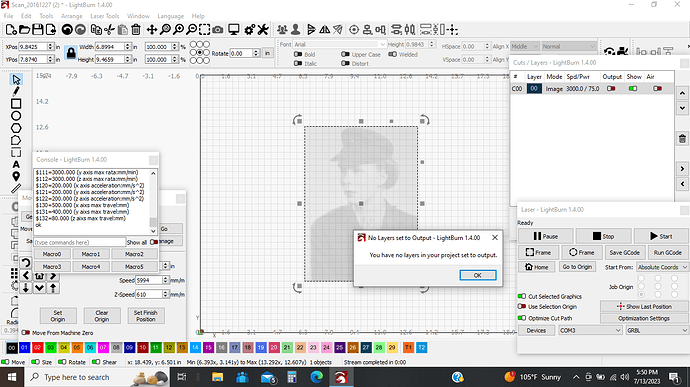Open the Arrange menu
Image resolution: width=690 pixels, height=387 pixels.
(x=71, y=16)
